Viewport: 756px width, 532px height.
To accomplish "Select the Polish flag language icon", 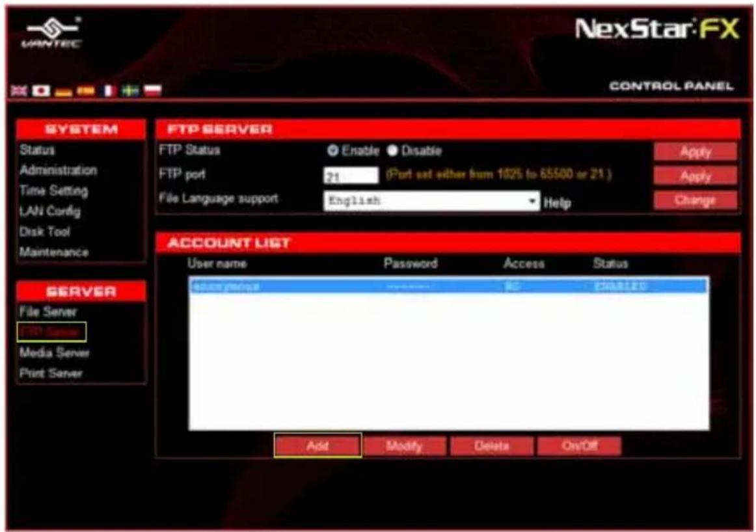I will click(152, 90).
